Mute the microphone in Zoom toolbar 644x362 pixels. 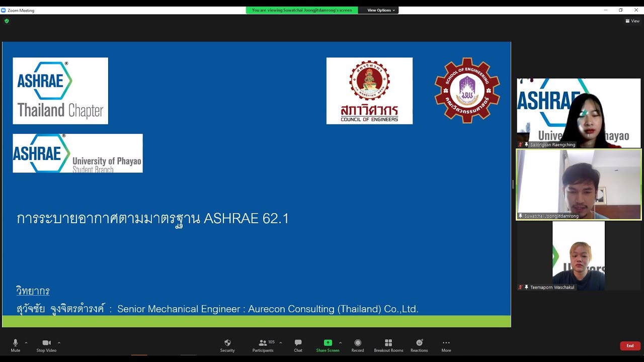16,345
